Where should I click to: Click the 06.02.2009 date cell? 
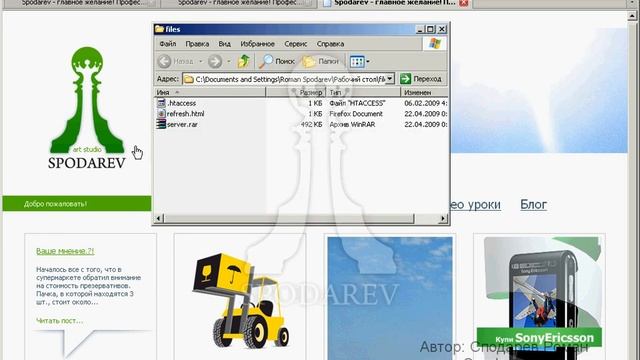pyautogui.click(x=426, y=103)
